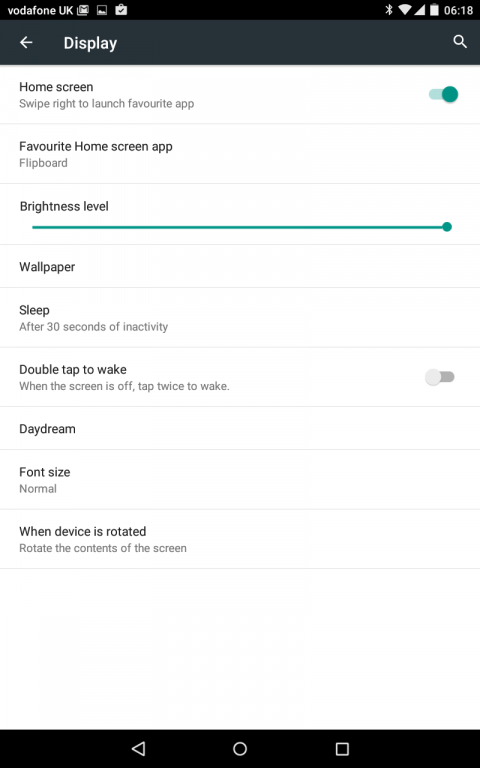Enable the Double tap to wake switch
Image resolution: width=480 pixels, height=768 pixels.
[x=440, y=377]
